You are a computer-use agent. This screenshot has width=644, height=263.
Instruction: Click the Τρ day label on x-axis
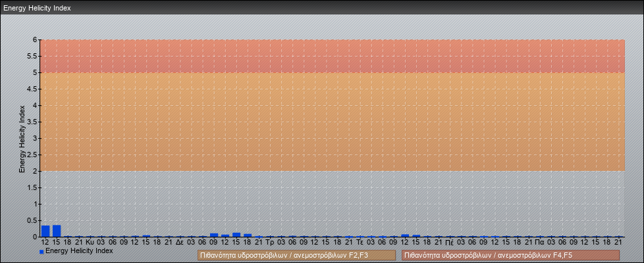pyautogui.click(x=270, y=243)
